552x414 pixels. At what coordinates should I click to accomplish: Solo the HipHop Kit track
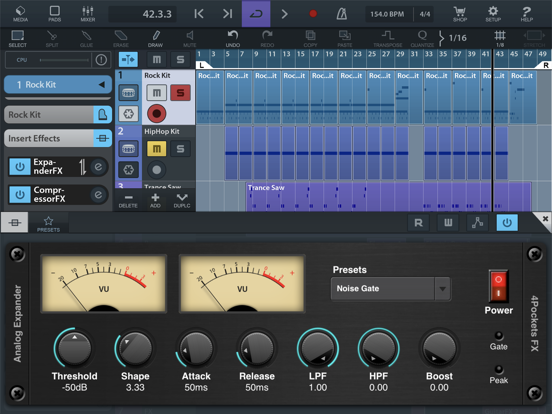[x=180, y=149]
